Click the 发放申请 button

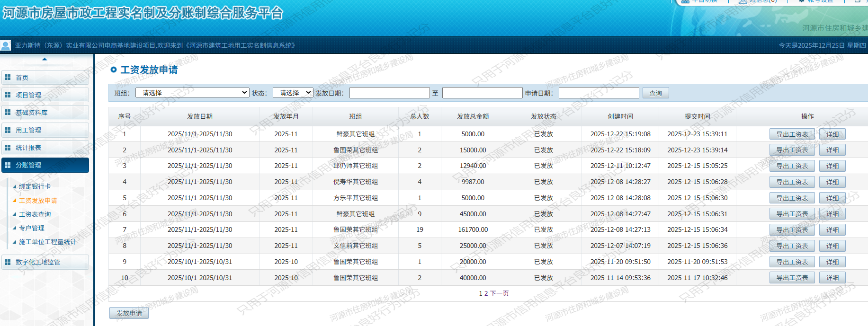[x=129, y=313]
